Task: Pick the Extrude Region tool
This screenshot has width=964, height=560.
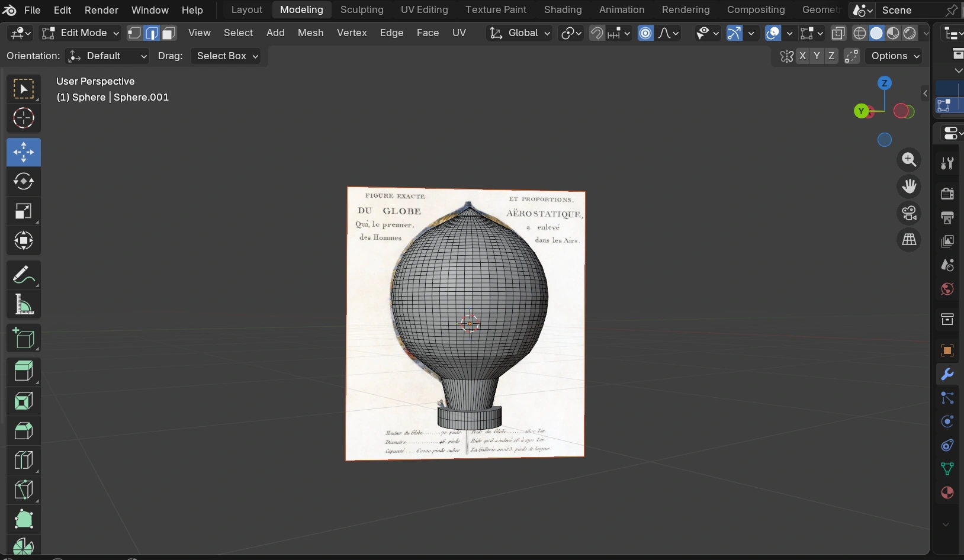Action: pyautogui.click(x=24, y=372)
